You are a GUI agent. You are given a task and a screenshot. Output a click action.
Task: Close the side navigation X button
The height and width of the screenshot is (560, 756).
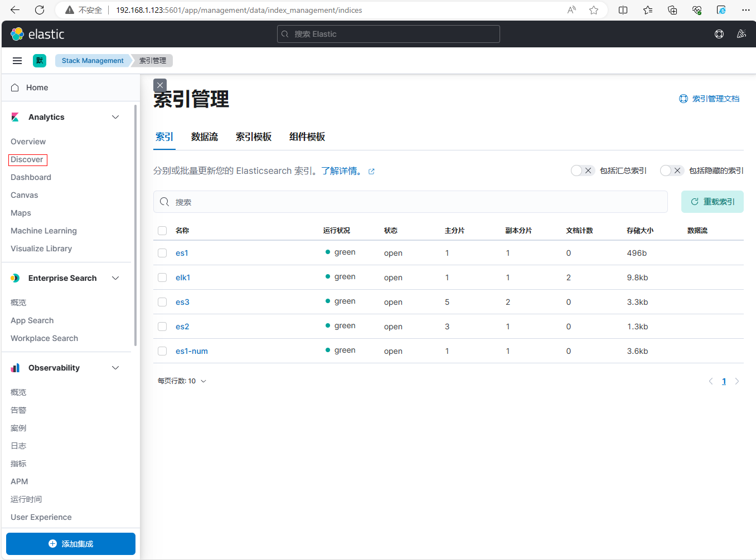[160, 85]
